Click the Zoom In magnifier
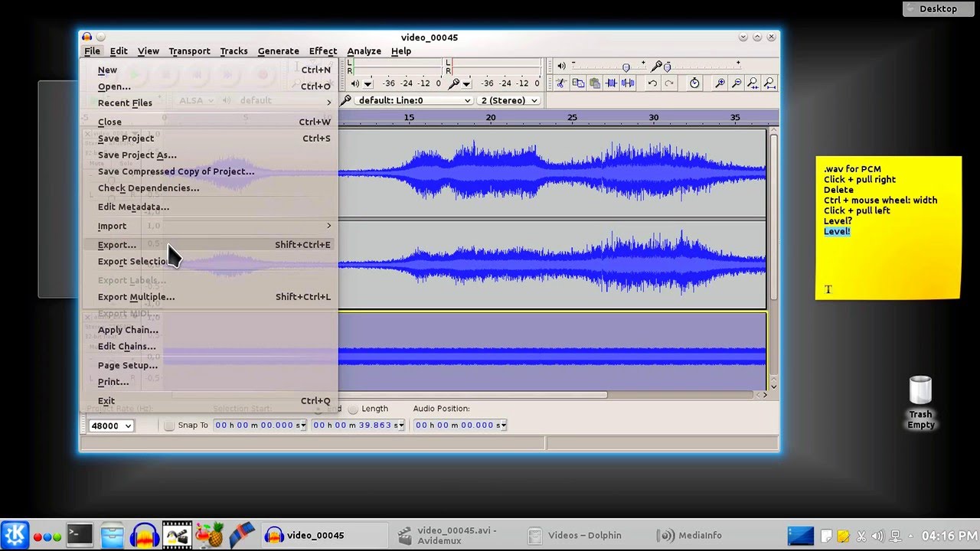Image resolution: width=980 pixels, height=551 pixels. 720,83
